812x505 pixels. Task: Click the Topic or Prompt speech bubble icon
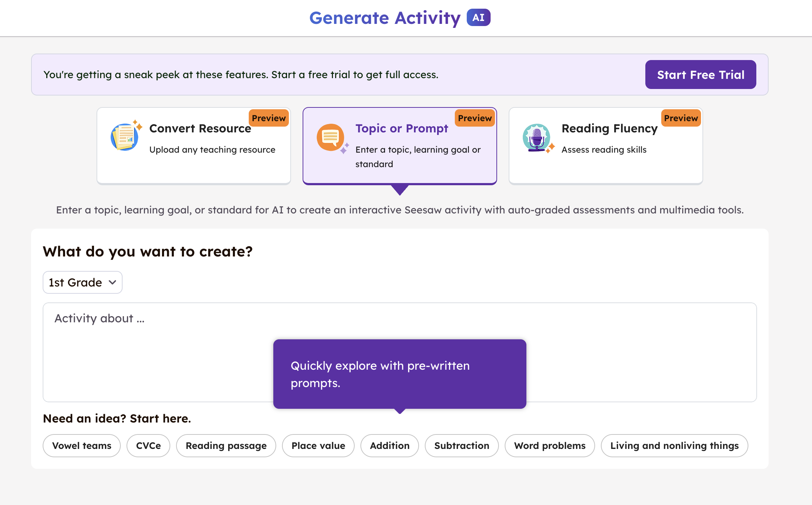(x=332, y=139)
